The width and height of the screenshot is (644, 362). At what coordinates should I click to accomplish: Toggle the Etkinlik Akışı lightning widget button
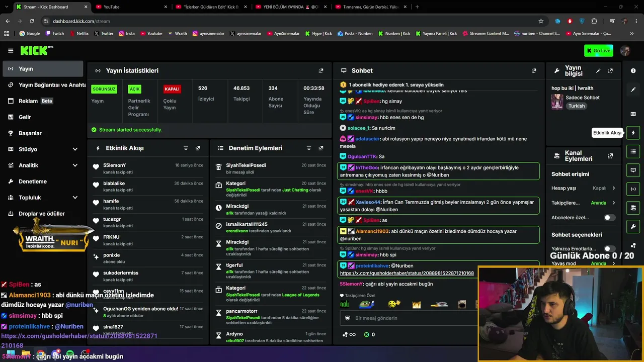click(x=633, y=133)
